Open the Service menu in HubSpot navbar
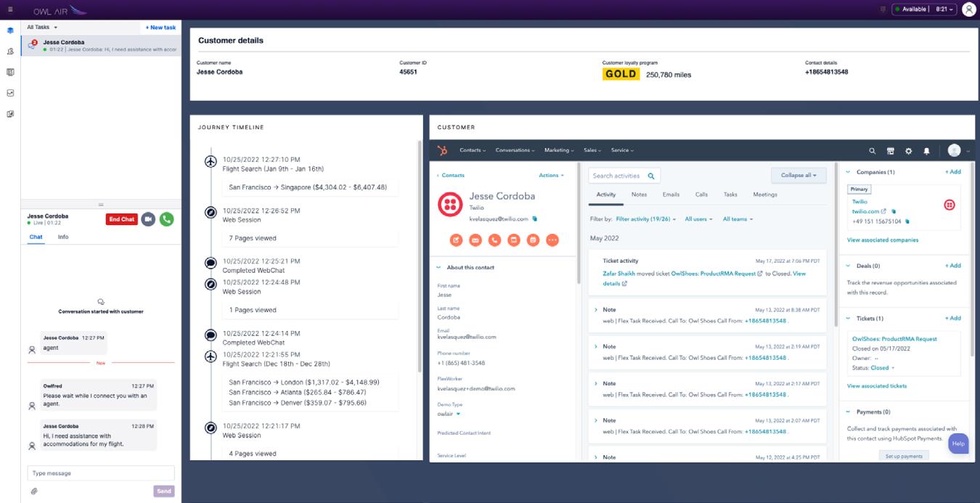The height and width of the screenshot is (503, 980). pos(622,150)
